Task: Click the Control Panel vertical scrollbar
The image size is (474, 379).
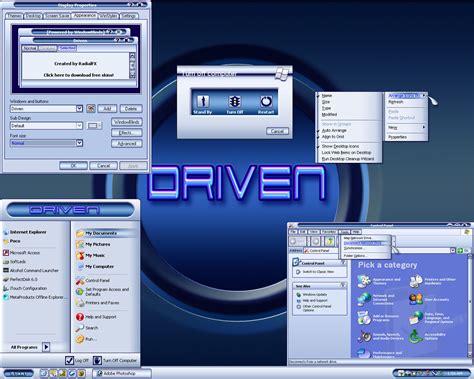Action: point(470,306)
